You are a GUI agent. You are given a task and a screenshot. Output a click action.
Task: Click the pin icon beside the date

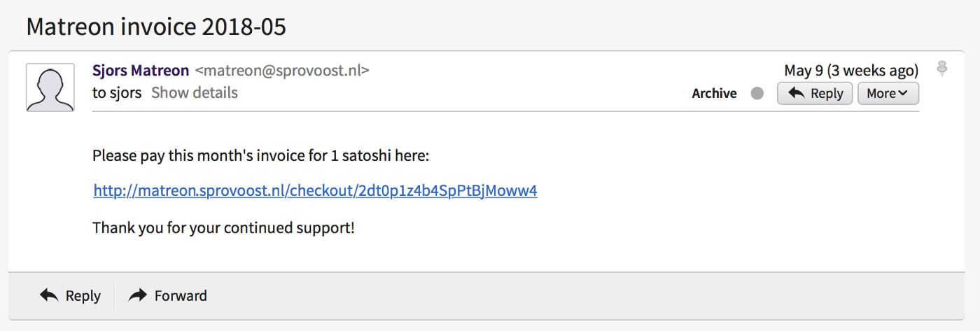[x=942, y=69]
